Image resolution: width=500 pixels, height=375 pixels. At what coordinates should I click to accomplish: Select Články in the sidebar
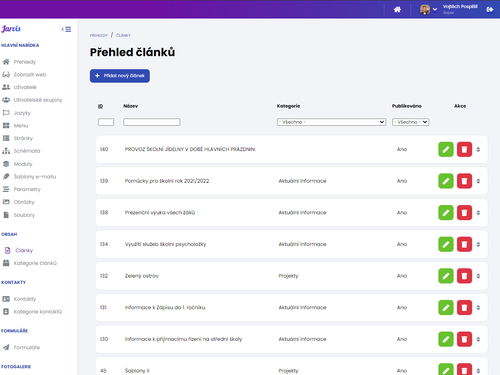[x=24, y=250]
